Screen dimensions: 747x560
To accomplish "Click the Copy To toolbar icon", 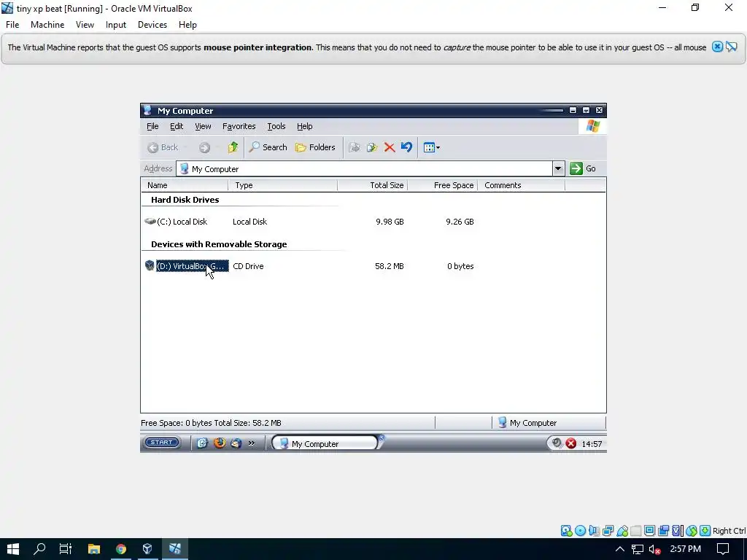I will tap(371, 147).
